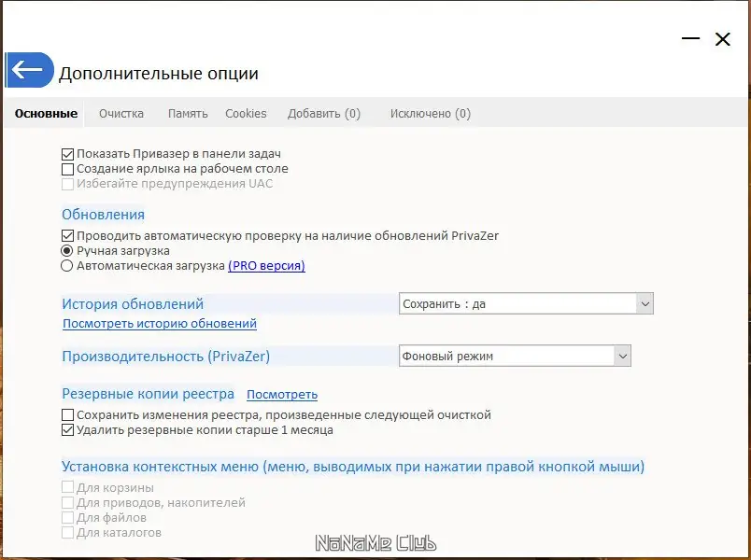Open the Сохранить : да dropdown

[x=526, y=303]
